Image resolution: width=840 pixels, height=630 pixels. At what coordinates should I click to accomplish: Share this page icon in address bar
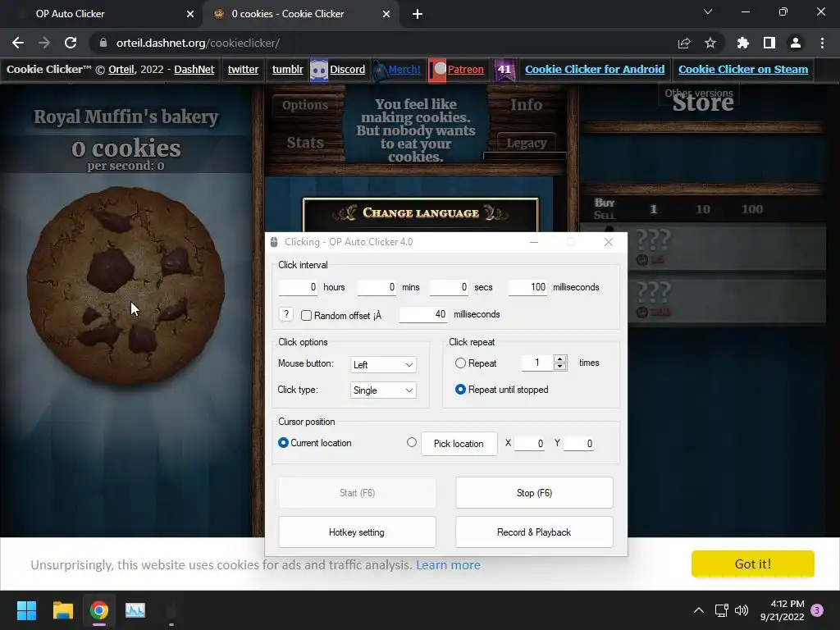(x=684, y=43)
